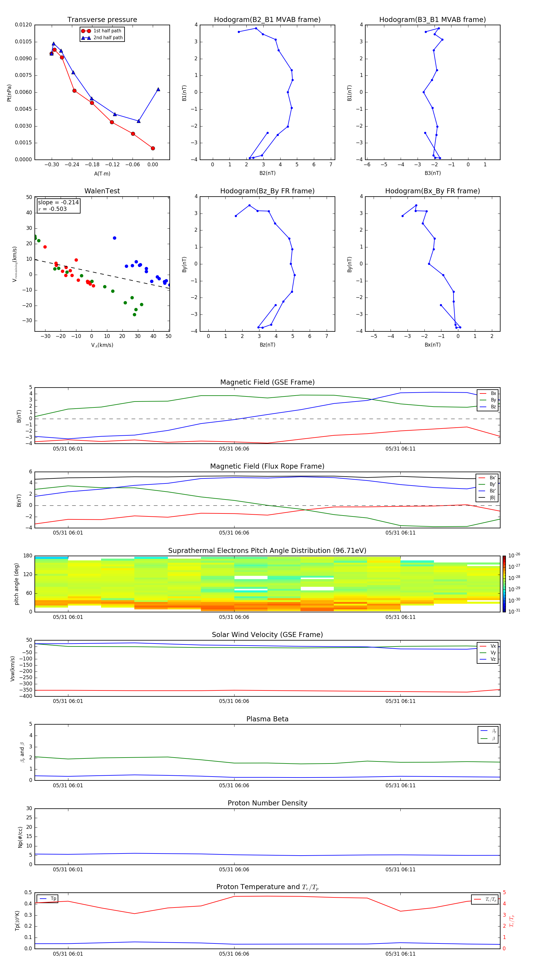Click the 'Hodogram(B3_B1 MVAB frame)' title
Screen dimensions: 535x980
432,20
